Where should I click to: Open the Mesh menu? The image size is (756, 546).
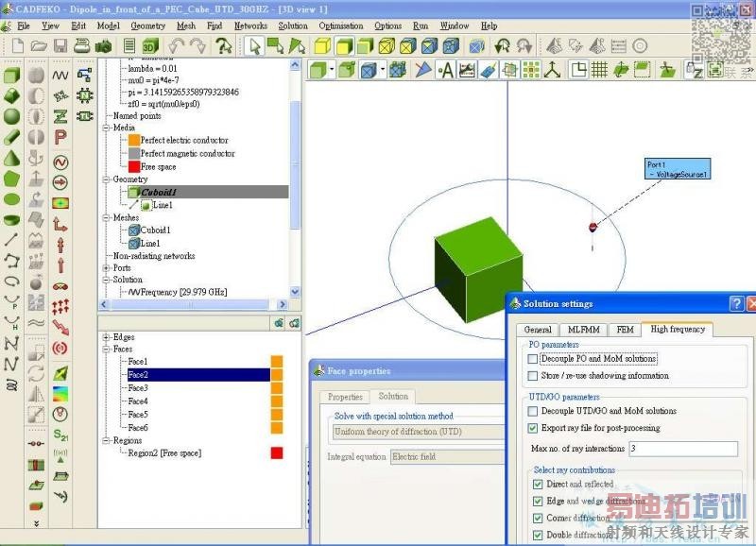coord(185,26)
